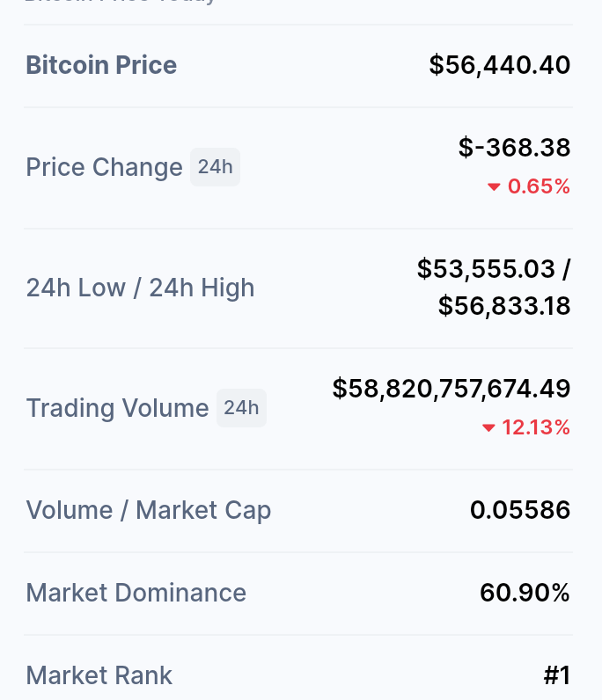
Task: Click the 0.65% percentage change
Action: (x=539, y=186)
